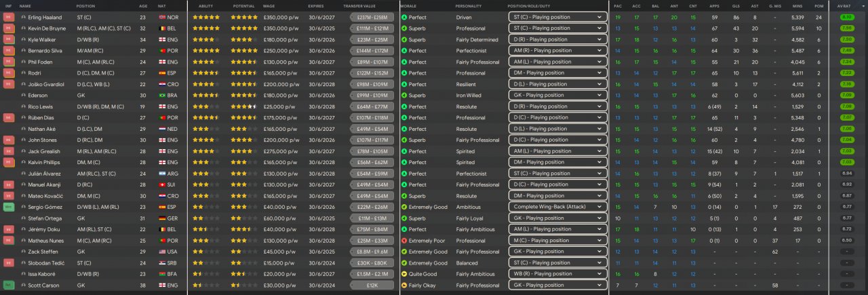The height and width of the screenshot is (295, 868).
Task: Click the Netherlands flag for Nathan Aké
Action: pyautogui.click(x=161, y=129)
